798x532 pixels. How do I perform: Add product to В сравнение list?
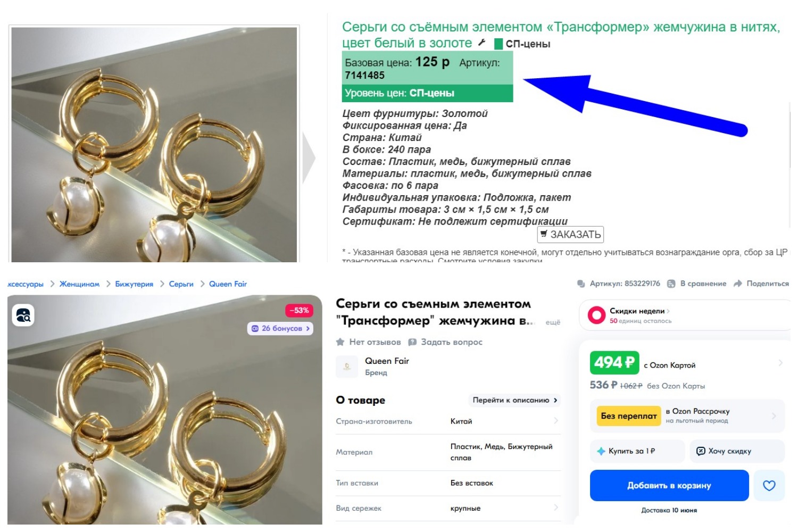pyautogui.click(x=697, y=284)
